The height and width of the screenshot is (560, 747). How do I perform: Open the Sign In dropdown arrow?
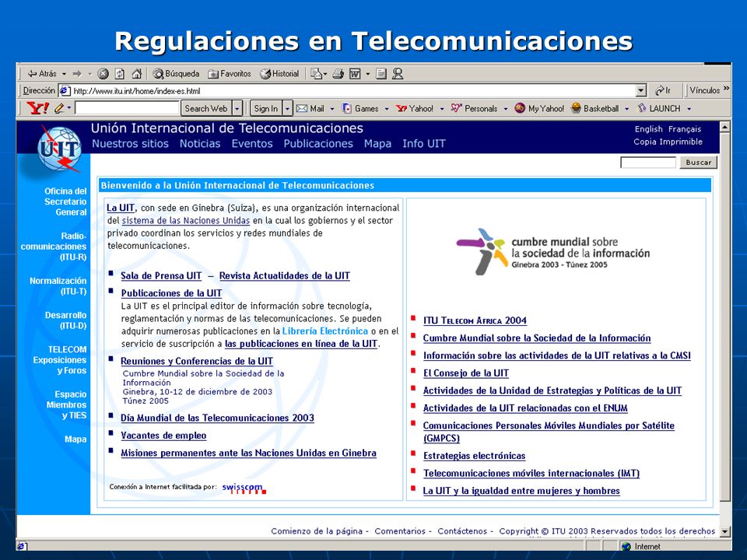(287, 109)
